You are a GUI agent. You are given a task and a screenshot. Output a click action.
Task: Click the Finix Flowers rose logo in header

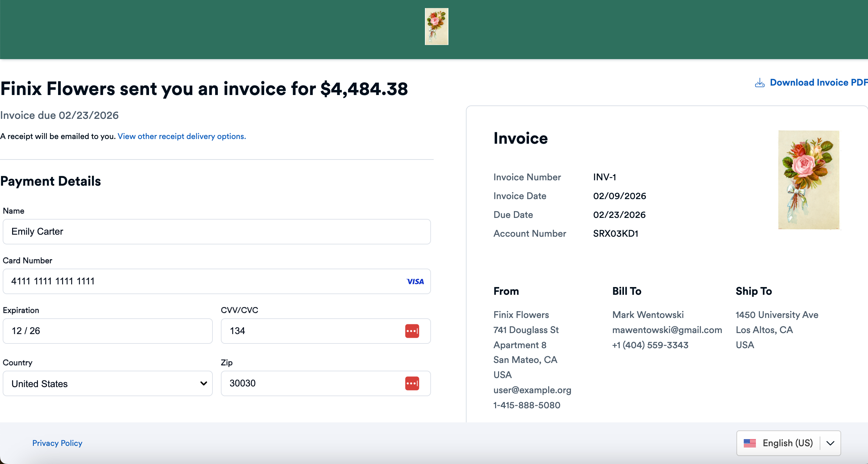[436, 26]
